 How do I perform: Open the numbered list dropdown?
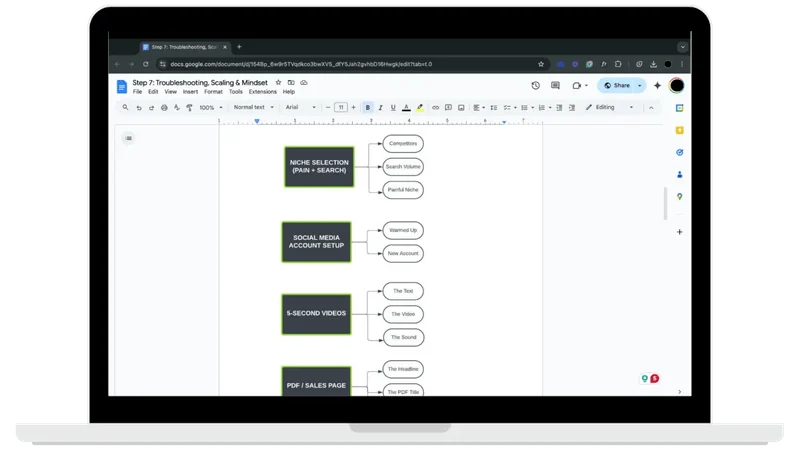coord(544,108)
